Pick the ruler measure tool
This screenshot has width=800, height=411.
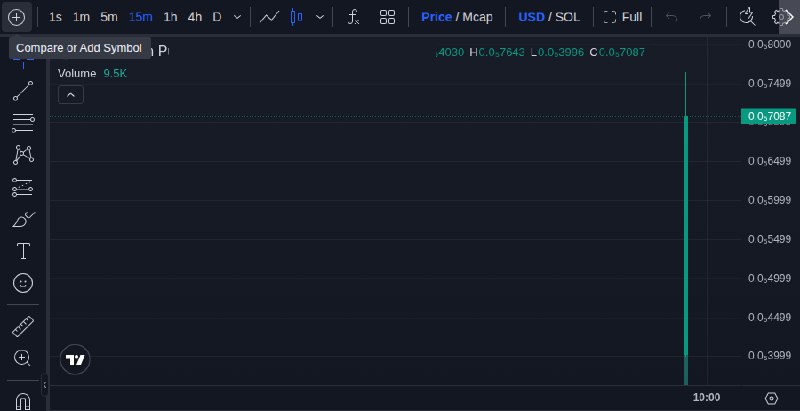click(x=23, y=326)
